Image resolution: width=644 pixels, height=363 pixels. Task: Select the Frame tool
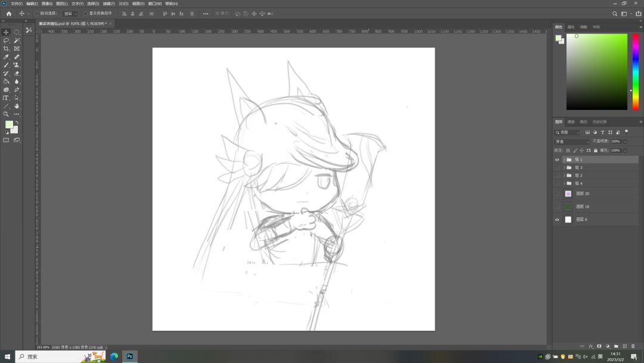click(x=17, y=48)
